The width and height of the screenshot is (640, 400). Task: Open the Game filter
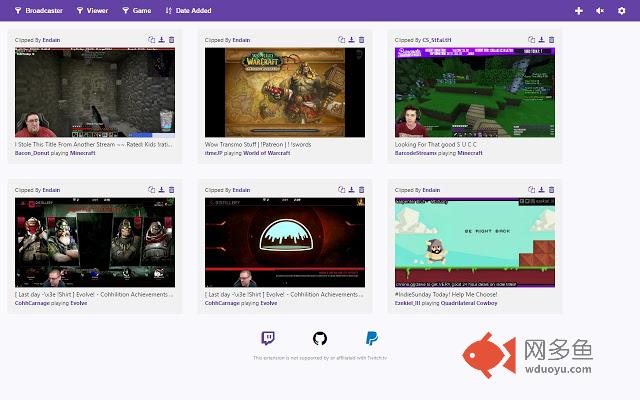click(x=137, y=11)
